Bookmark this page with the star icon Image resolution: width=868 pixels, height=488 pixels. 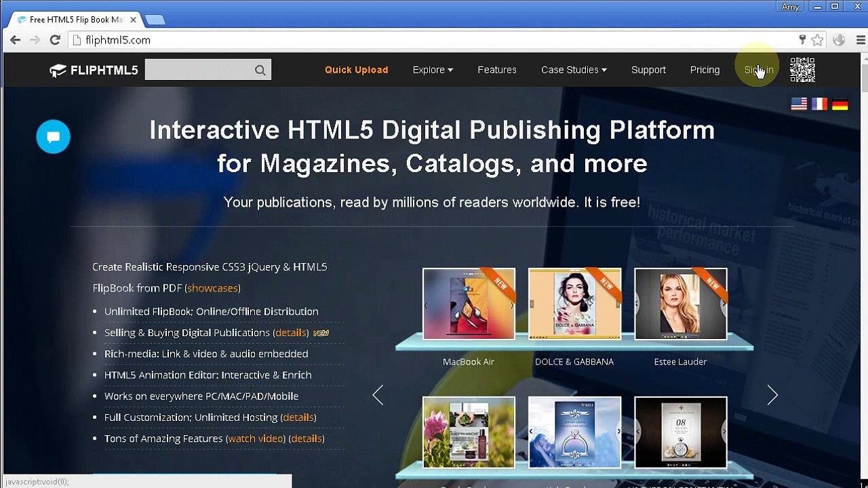click(817, 40)
